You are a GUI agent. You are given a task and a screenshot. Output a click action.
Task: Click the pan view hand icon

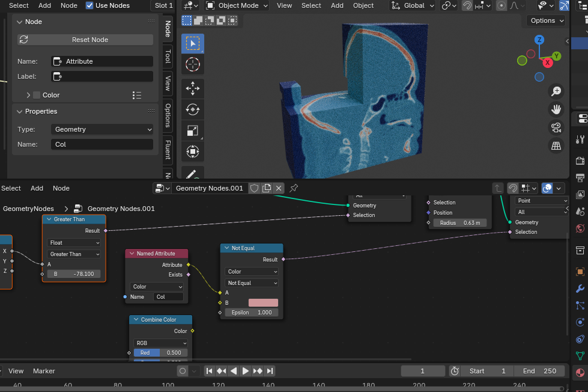coord(556,109)
